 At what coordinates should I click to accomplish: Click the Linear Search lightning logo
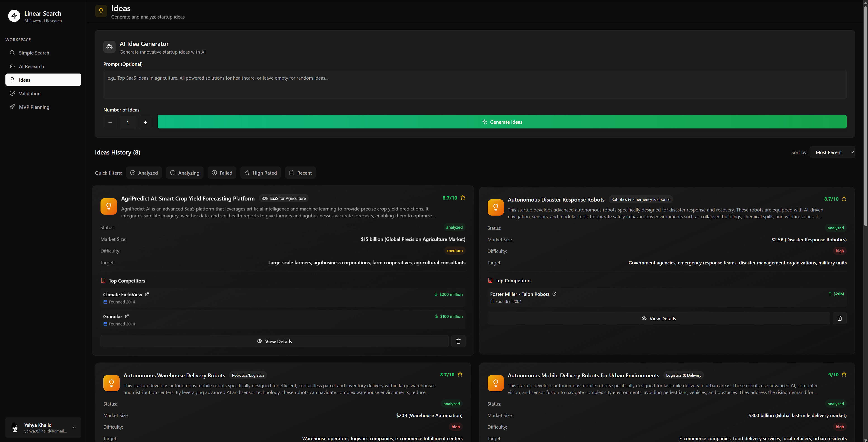click(x=14, y=16)
